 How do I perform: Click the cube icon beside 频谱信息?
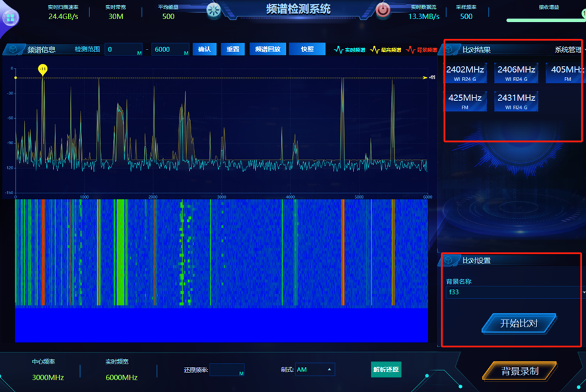coord(13,49)
